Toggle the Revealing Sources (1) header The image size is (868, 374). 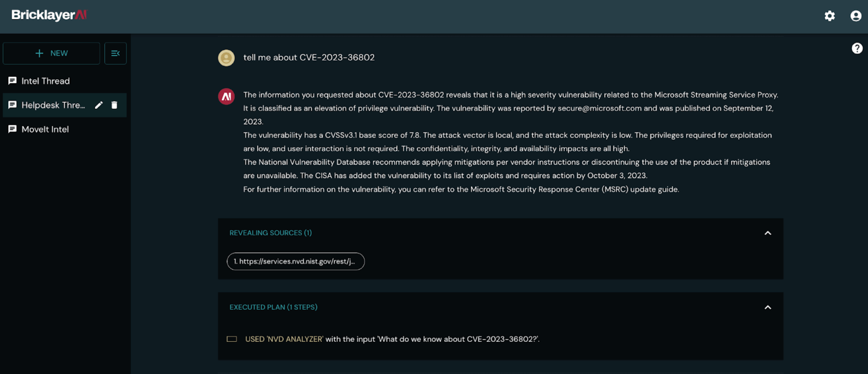tap(270, 233)
